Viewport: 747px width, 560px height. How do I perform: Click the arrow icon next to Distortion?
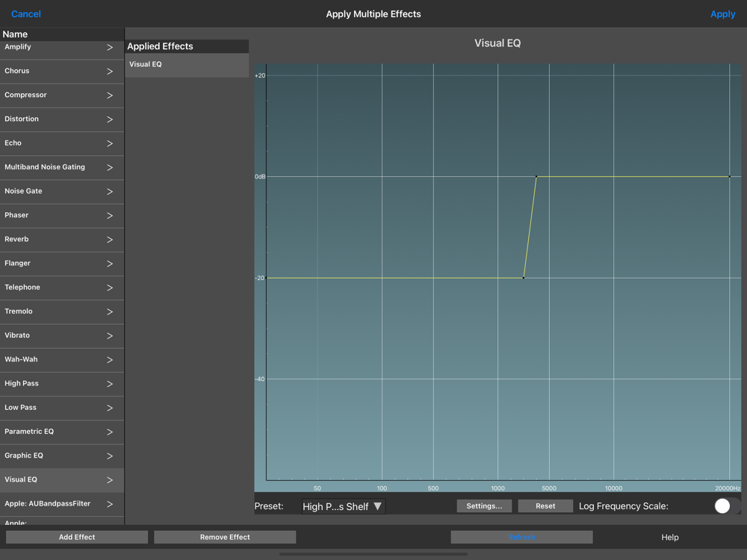[x=110, y=119]
